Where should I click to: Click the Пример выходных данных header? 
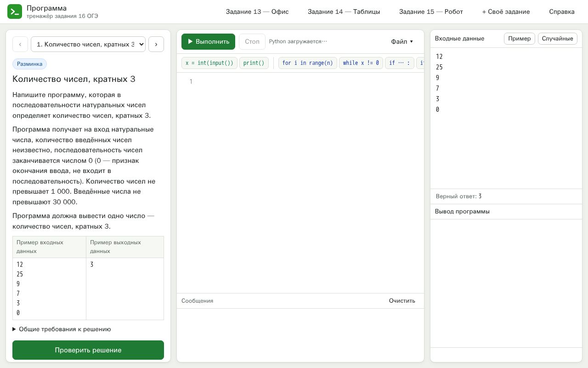pos(125,247)
